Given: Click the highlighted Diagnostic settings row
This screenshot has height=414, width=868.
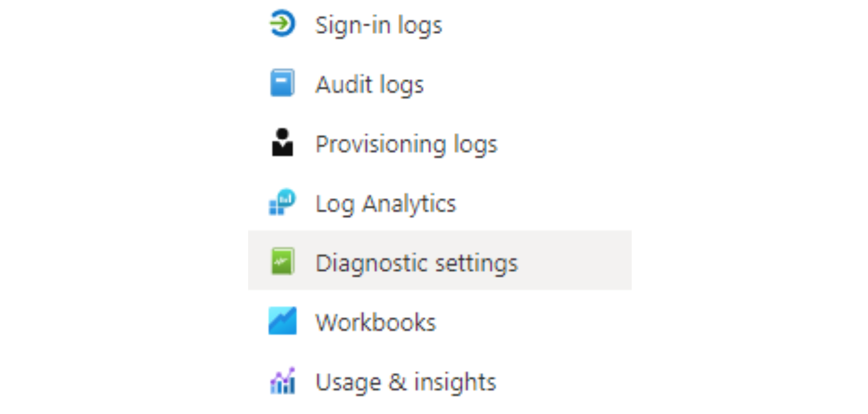Looking at the screenshot, I should [x=439, y=261].
